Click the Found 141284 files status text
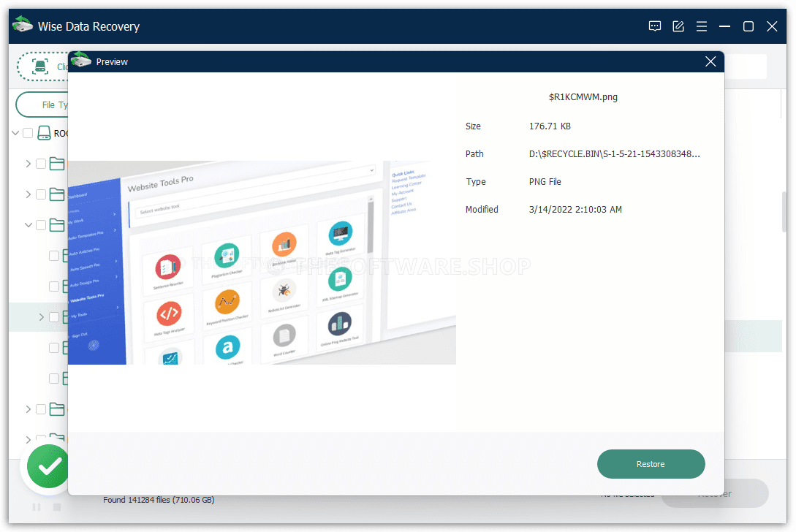Image resolution: width=796 pixels, height=532 pixels. pos(159,500)
